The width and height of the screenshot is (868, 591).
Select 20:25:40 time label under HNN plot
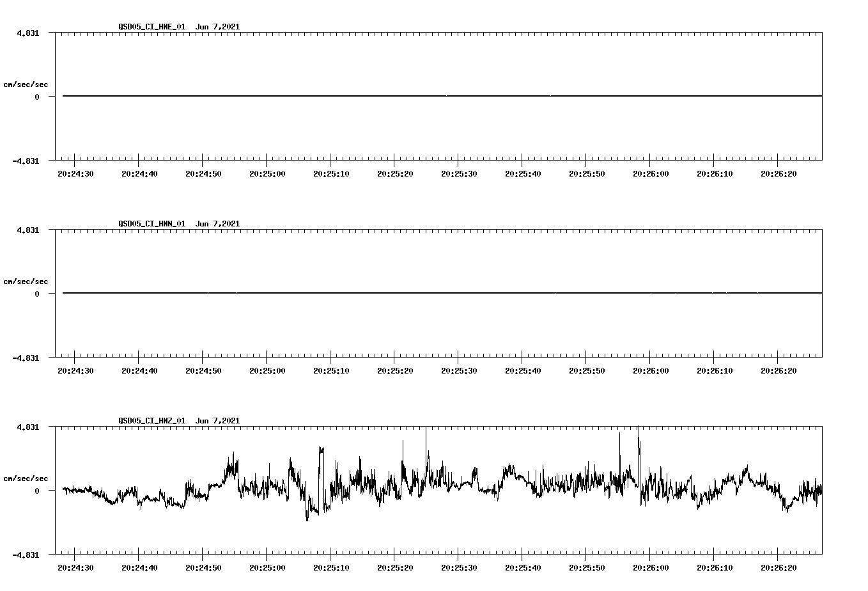(x=523, y=371)
